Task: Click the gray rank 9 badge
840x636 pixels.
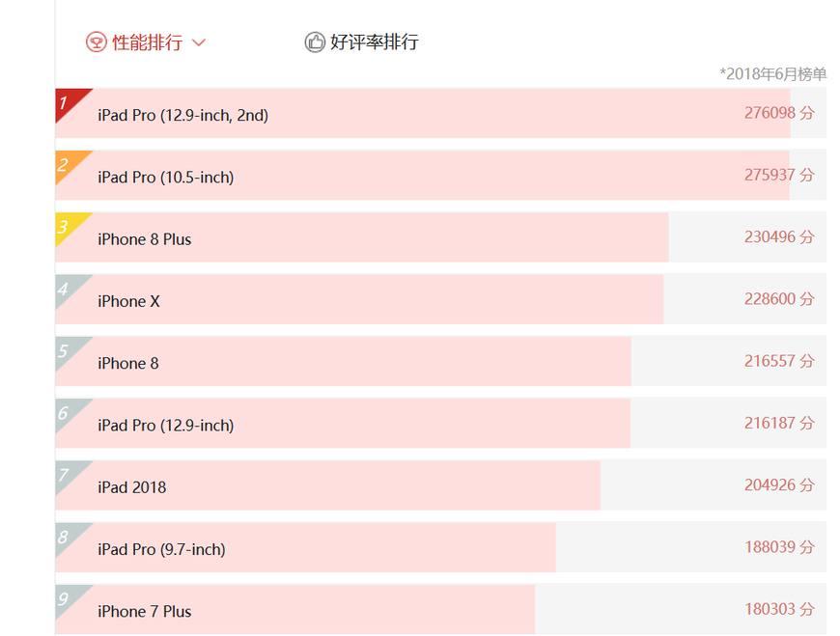Action: [x=67, y=597]
